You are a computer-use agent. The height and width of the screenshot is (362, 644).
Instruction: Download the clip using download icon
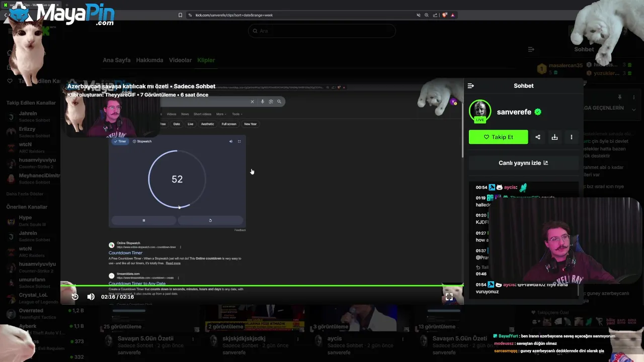coord(554,137)
